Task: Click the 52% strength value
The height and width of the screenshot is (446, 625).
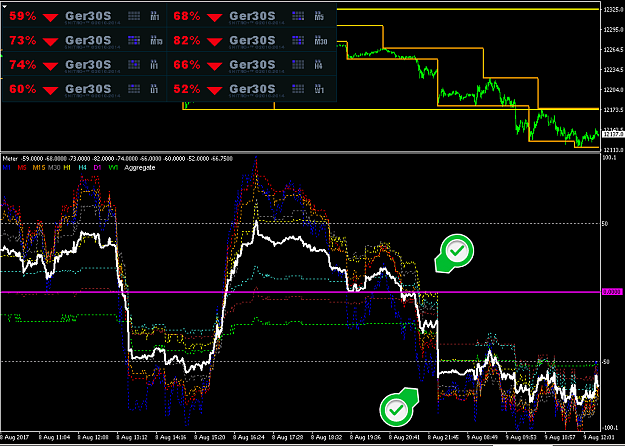Action: (x=187, y=89)
